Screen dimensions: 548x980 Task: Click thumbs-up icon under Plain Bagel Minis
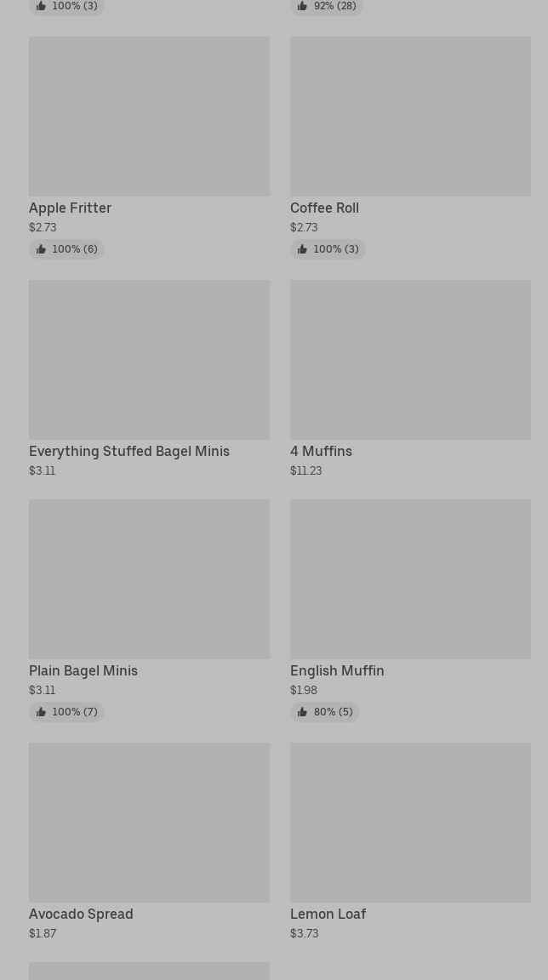[41, 712]
